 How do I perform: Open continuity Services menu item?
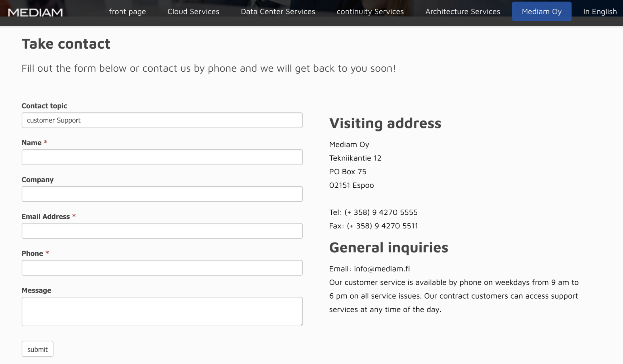point(370,12)
